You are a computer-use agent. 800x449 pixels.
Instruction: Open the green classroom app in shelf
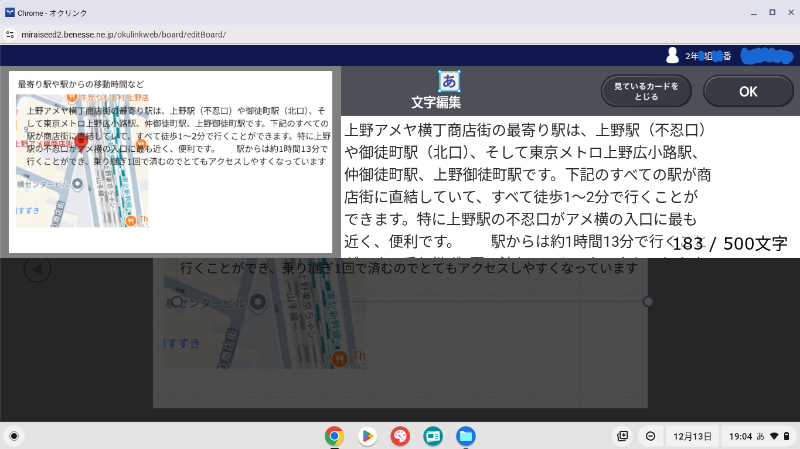tap(433, 436)
